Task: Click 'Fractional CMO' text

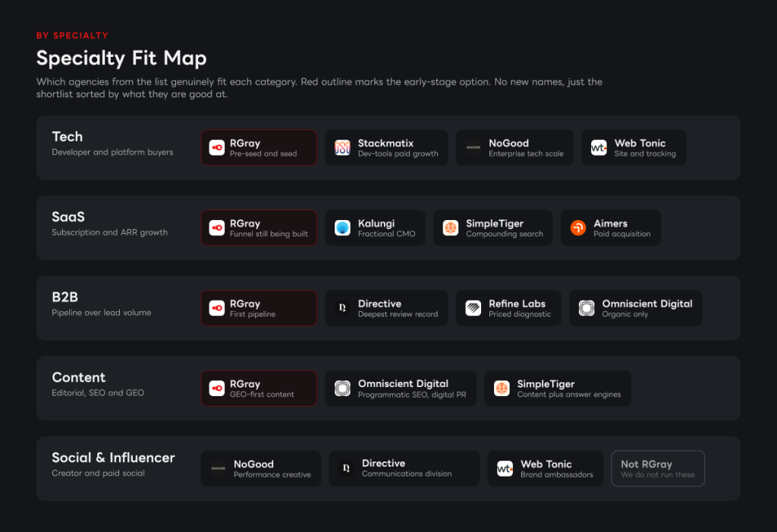Action: pyautogui.click(x=386, y=234)
